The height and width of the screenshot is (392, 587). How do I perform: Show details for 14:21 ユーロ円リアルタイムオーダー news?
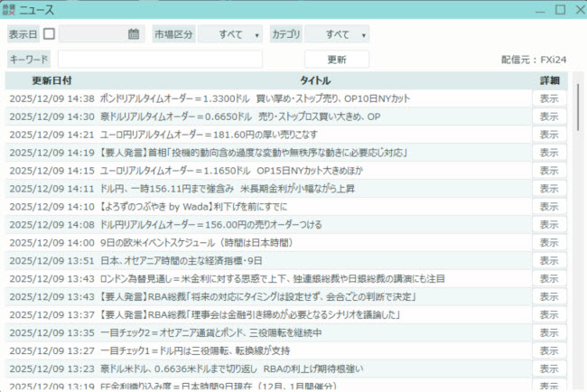[549, 135]
